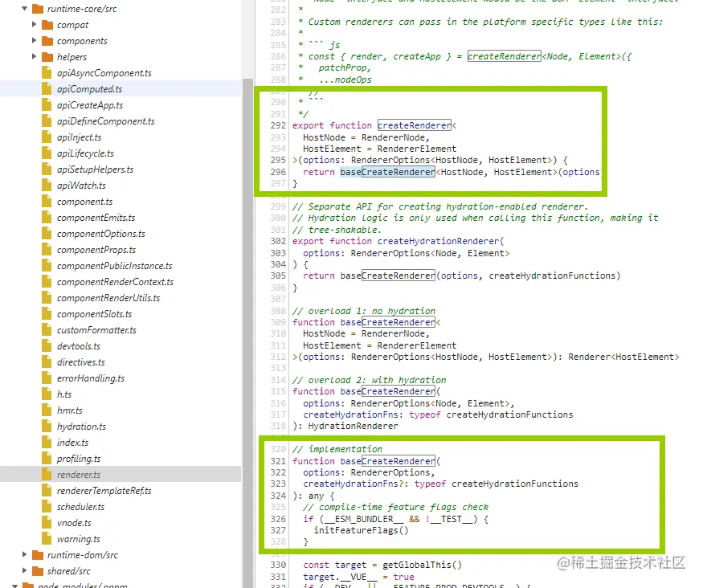Click the apiSetupHelpers.ts file icon
Viewport: 703px width, 588px height.
[47, 169]
